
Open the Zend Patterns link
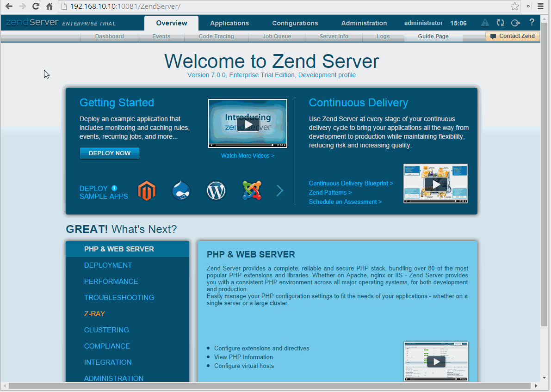click(330, 192)
